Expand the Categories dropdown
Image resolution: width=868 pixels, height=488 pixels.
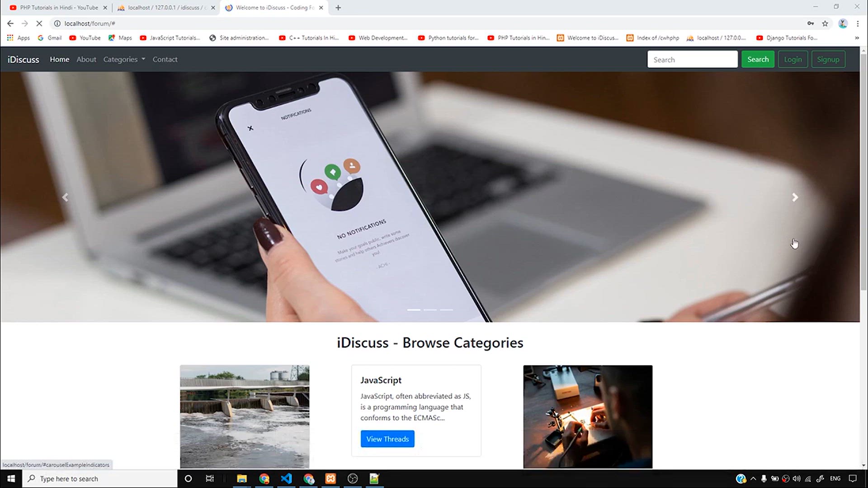click(124, 60)
